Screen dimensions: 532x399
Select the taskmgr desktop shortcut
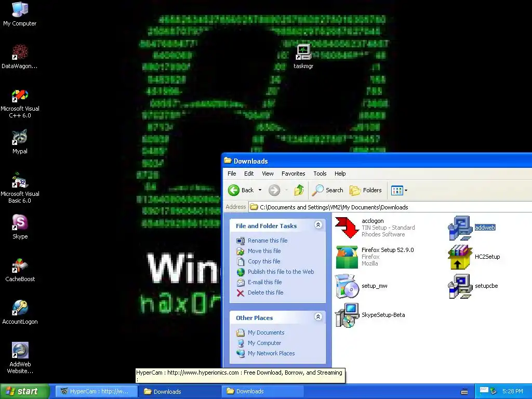click(x=303, y=57)
